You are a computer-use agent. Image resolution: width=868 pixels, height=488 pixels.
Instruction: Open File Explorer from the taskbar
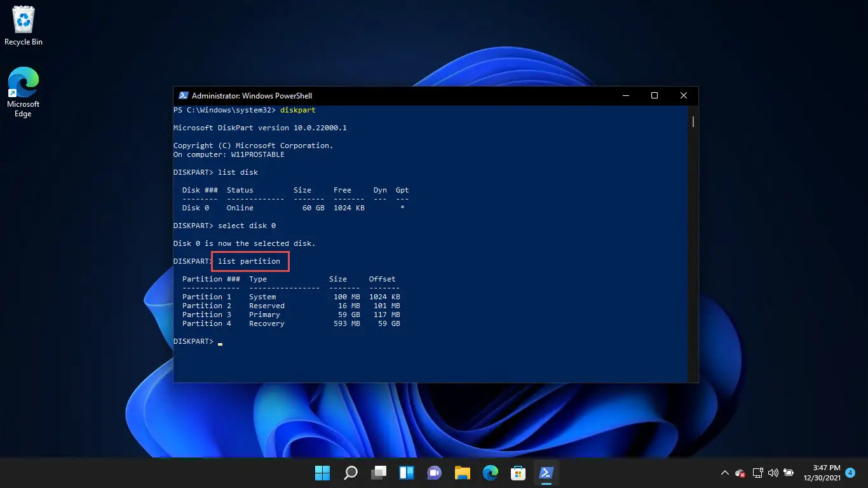coord(462,473)
